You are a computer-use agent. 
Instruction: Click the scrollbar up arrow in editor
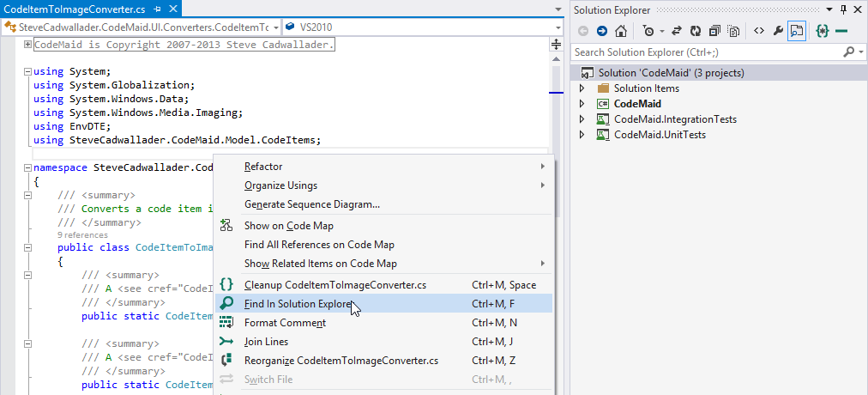[557, 58]
